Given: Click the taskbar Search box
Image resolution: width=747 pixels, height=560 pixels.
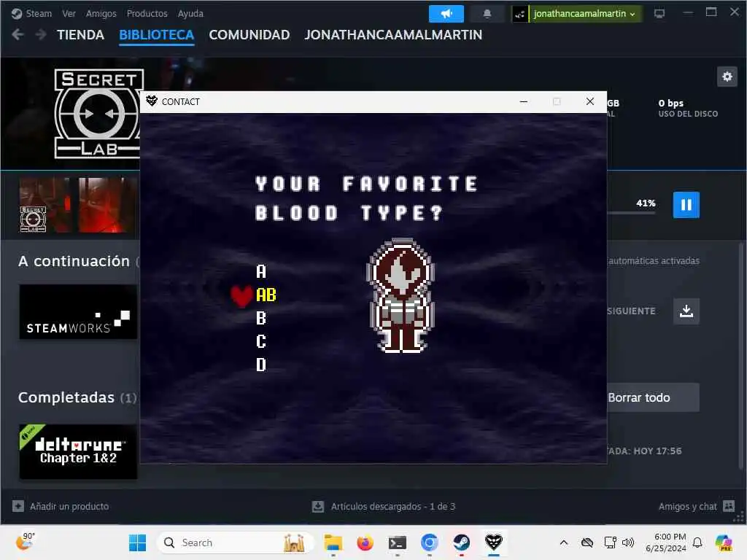Looking at the screenshot, I should (x=236, y=542).
